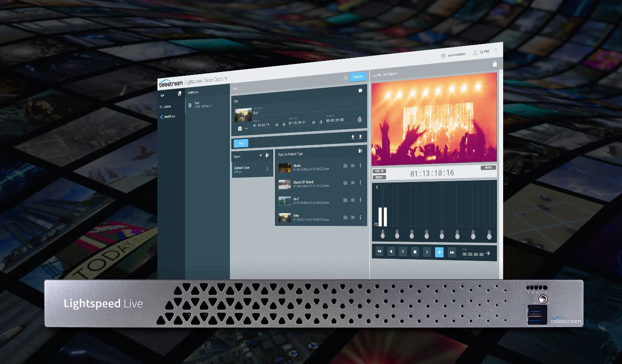The width and height of the screenshot is (622, 364).
Task: Open the Default Tape kebab menu
Action: [x=267, y=168]
